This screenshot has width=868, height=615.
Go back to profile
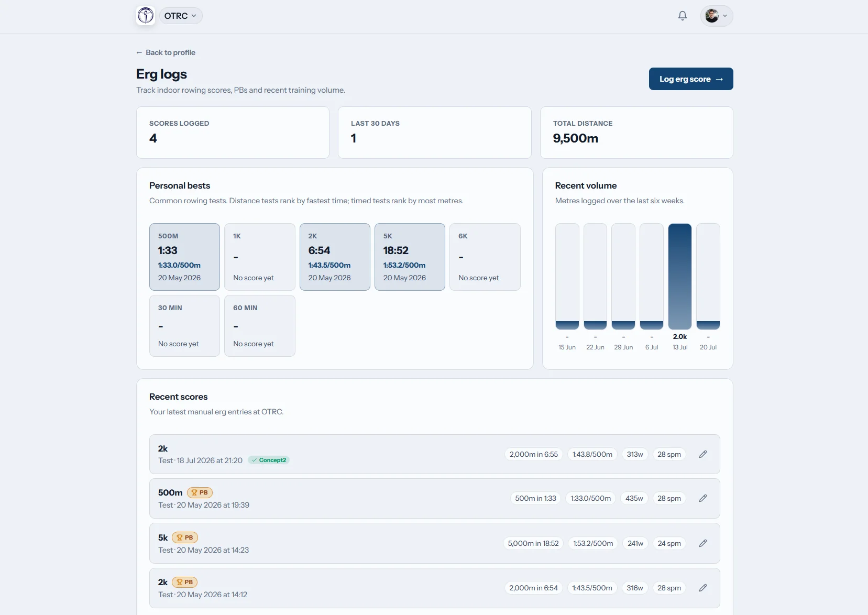[166, 52]
